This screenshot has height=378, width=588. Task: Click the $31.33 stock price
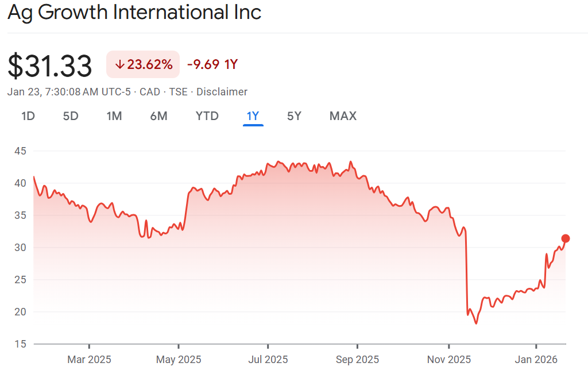point(50,65)
